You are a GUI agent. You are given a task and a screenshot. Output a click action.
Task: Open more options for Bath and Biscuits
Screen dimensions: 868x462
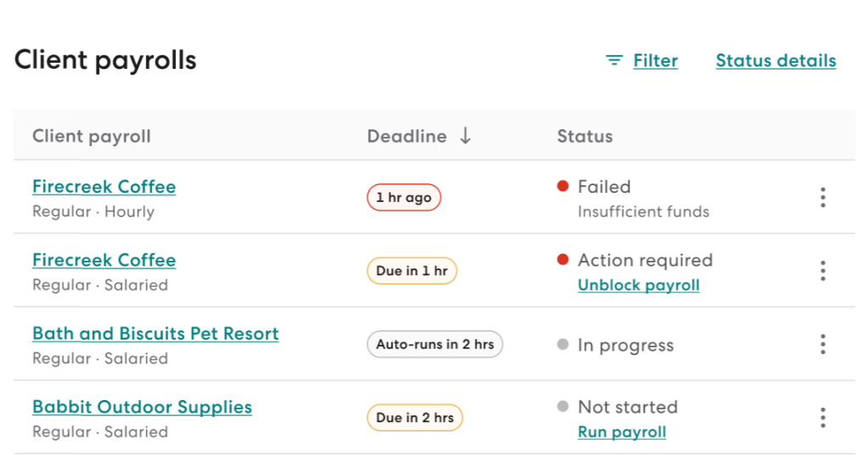coord(822,345)
